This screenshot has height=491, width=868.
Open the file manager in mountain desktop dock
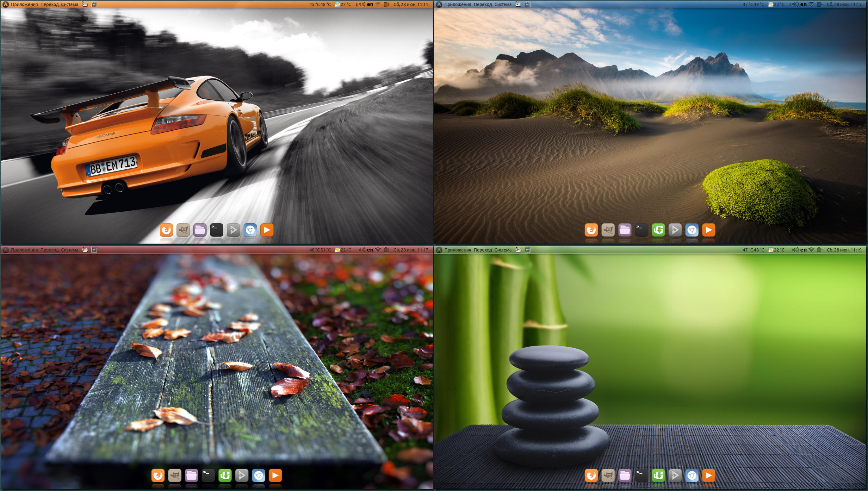[x=625, y=230]
